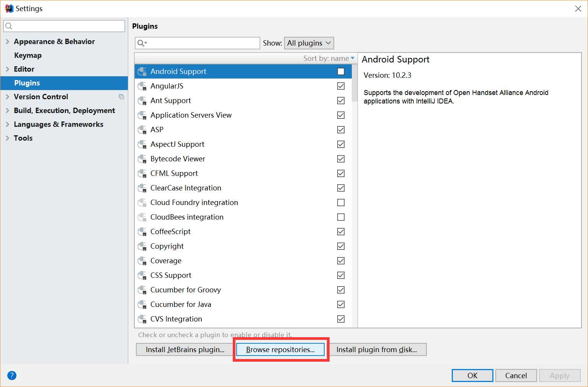The height and width of the screenshot is (387, 588).
Task: Select Plugins in the settings tree
Action: (x=64, y=83)
